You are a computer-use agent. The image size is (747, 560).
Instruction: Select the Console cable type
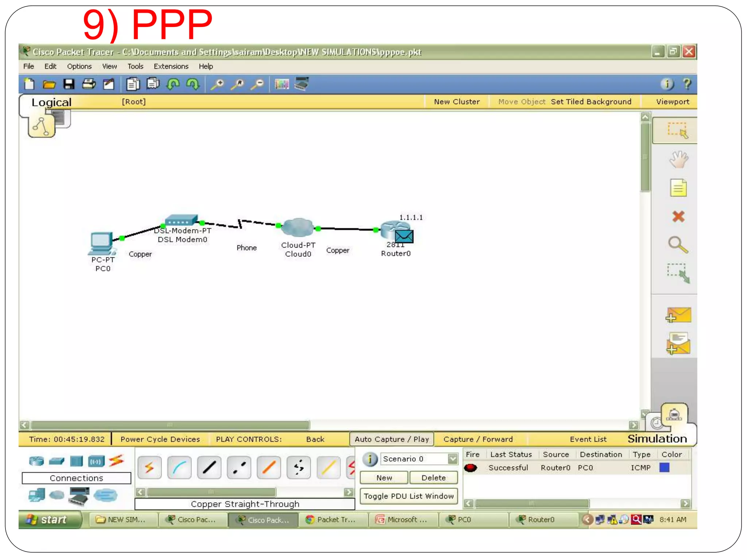coord(179,467)
